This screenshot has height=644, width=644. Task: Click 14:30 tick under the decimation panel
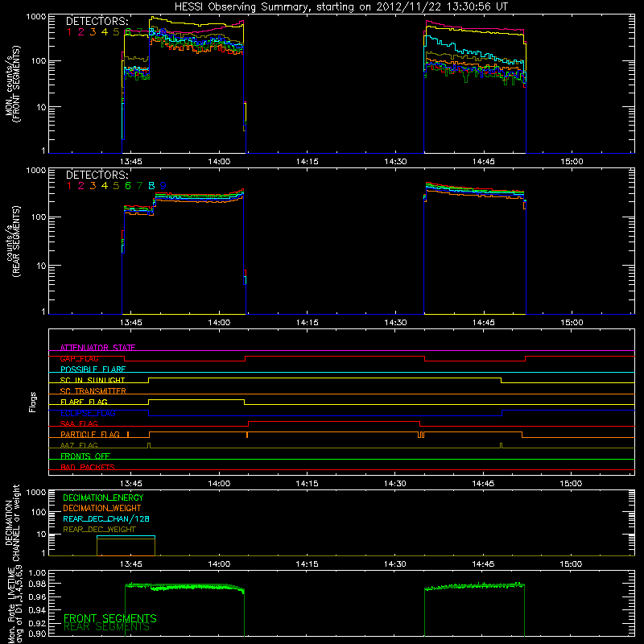coord(395,564)
